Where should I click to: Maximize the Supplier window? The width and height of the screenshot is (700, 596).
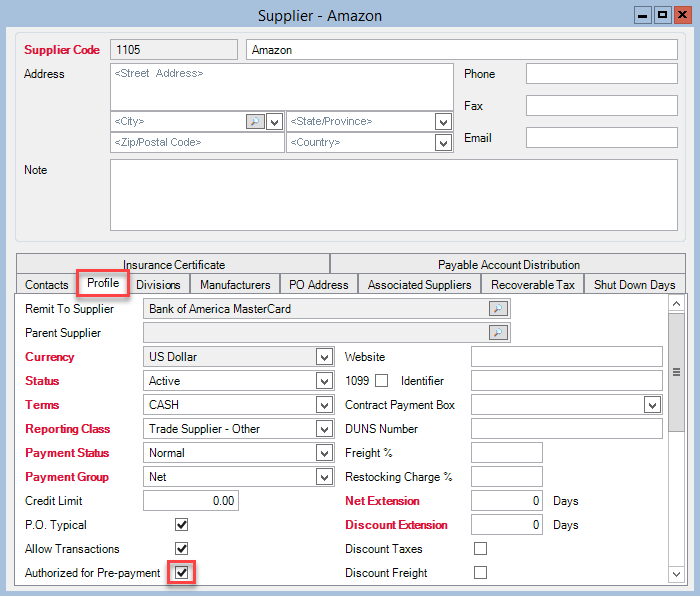click(x=662, y=15)
